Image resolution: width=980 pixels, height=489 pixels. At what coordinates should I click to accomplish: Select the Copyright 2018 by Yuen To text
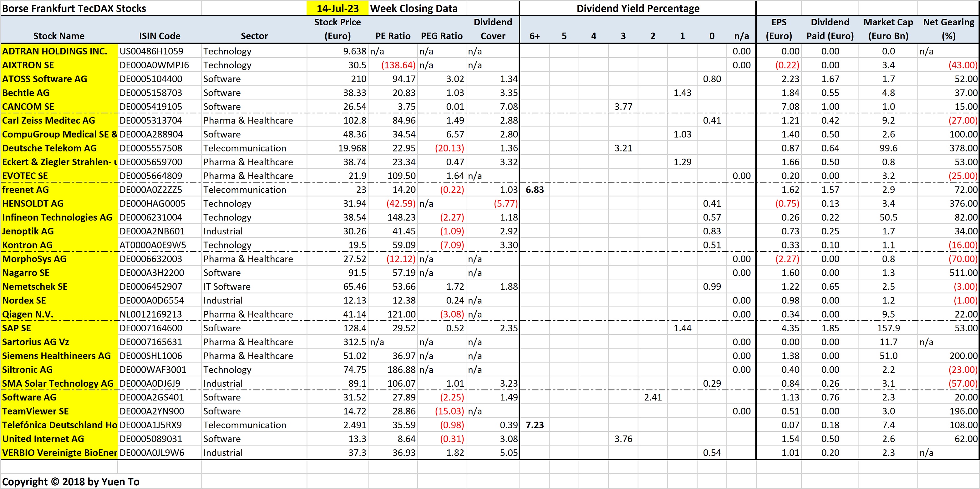(70, 481)
